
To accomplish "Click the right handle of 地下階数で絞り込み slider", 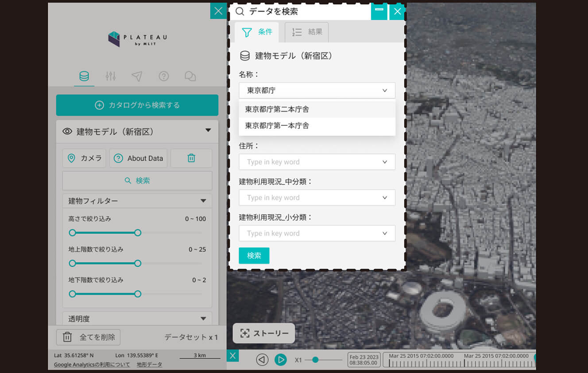I will (x=138, y=294).
